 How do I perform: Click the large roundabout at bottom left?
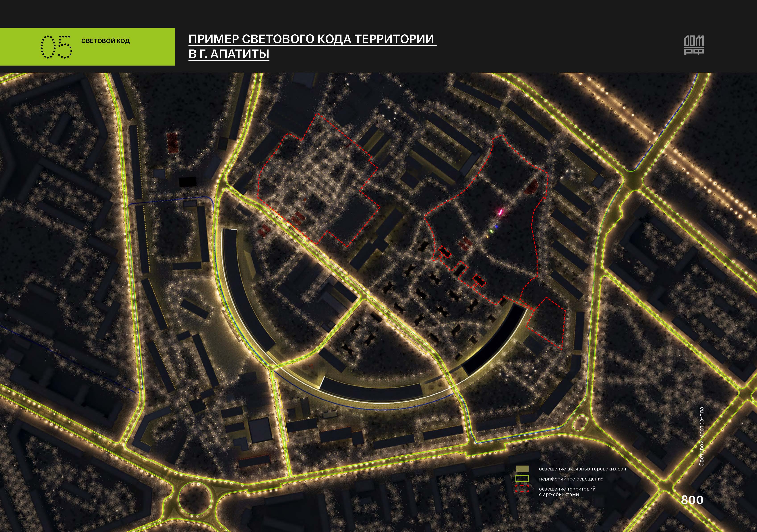[195, 498]
